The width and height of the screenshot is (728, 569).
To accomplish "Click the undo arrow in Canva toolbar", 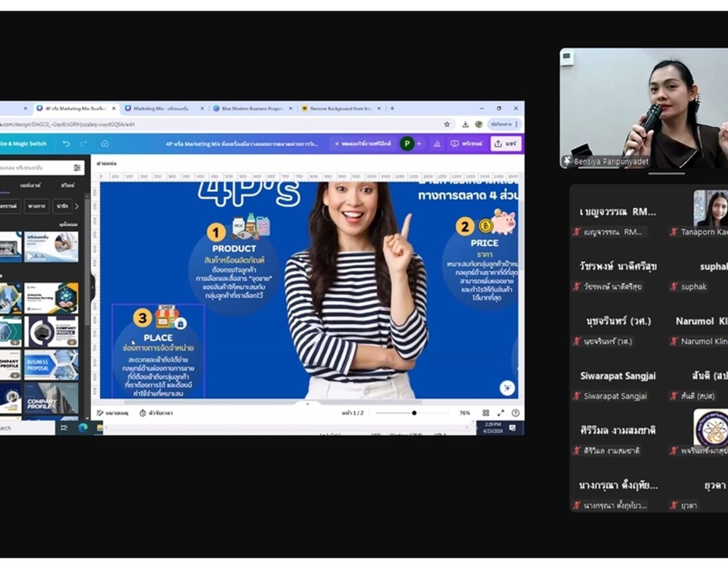I will 66,144.
